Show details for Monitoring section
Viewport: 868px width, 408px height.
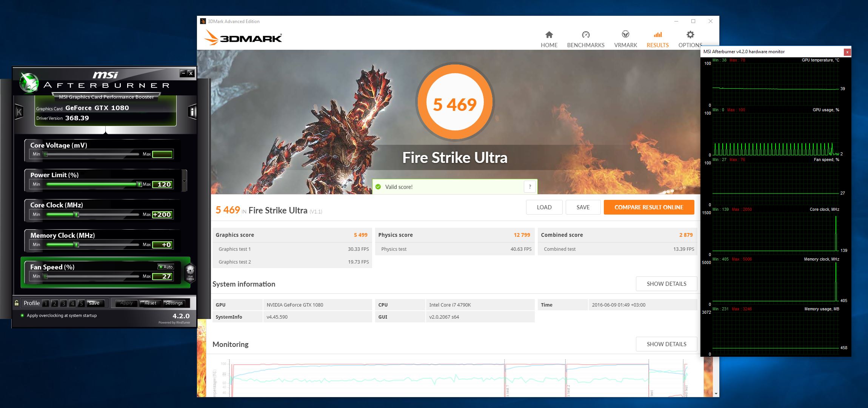(x=666, y=344)
